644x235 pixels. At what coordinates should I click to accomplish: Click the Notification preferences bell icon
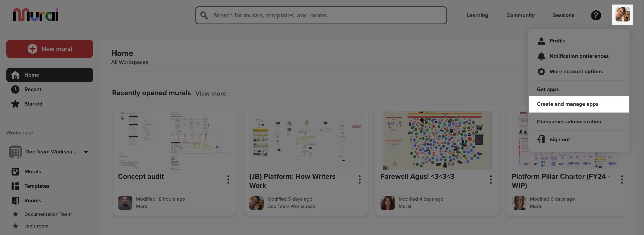(x=542, y=56)
